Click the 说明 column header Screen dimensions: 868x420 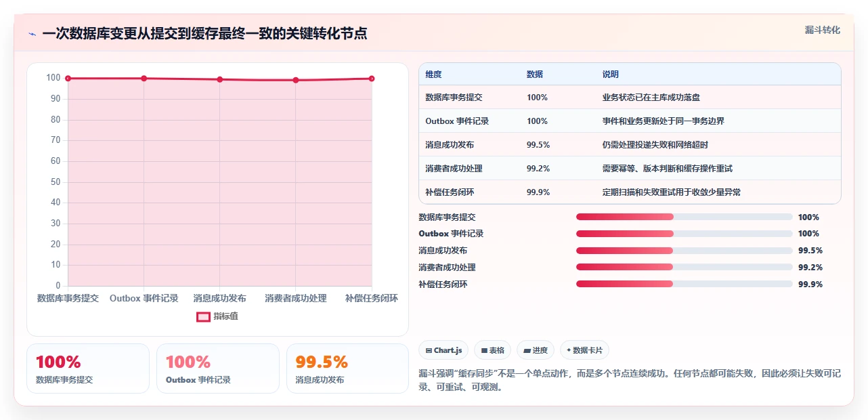[x=611, y=75]
